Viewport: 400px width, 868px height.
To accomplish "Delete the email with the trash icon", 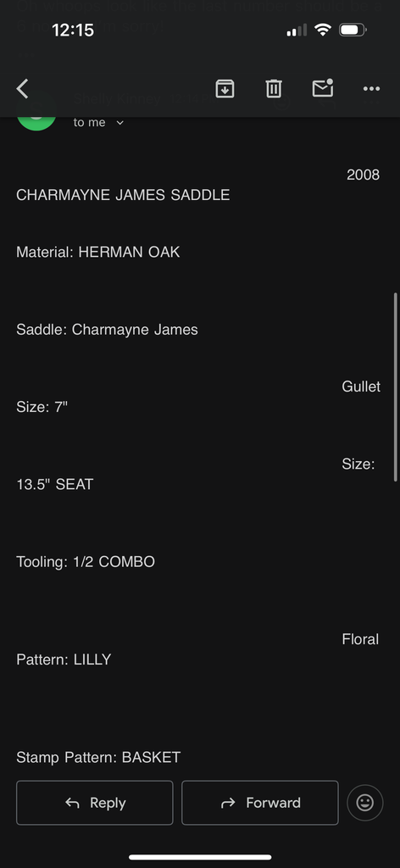I will pos(274,88).
